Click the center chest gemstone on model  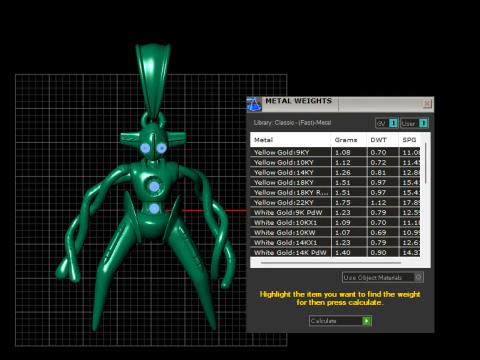tap(154, 187)
